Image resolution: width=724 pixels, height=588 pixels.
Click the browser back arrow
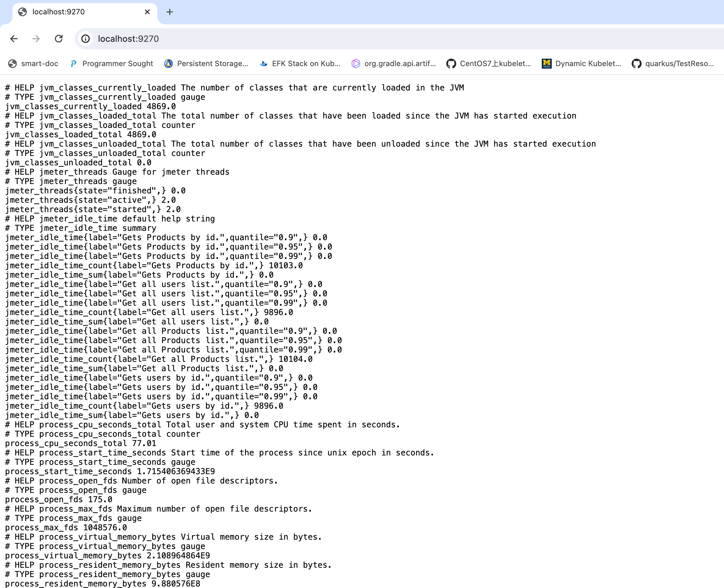14,39
